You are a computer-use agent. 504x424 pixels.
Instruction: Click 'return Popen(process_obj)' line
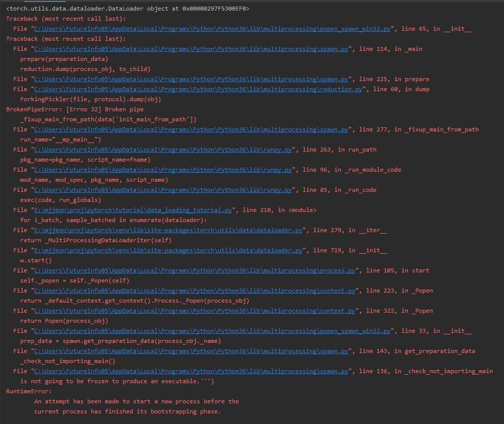coord(64,321)
